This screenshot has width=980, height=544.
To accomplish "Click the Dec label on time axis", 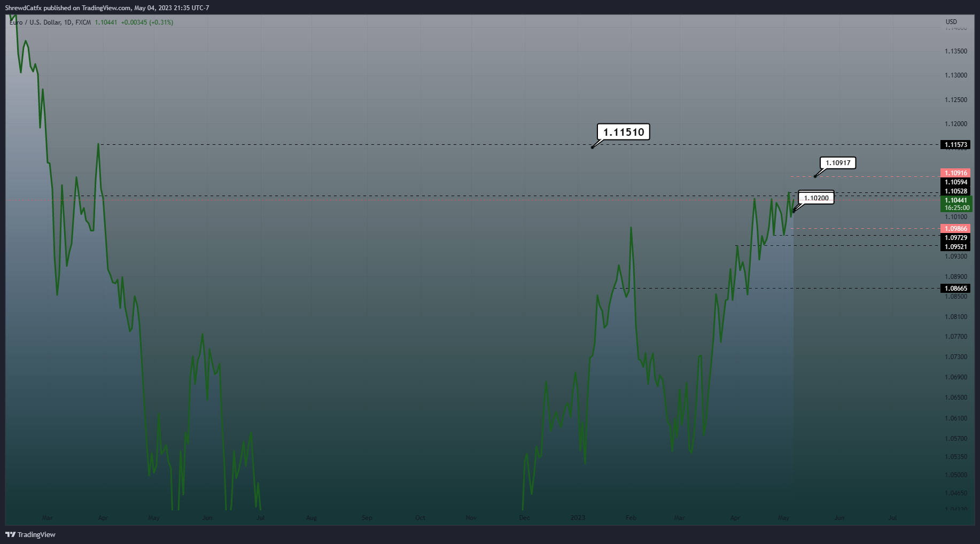I will (x=524, y=518).
